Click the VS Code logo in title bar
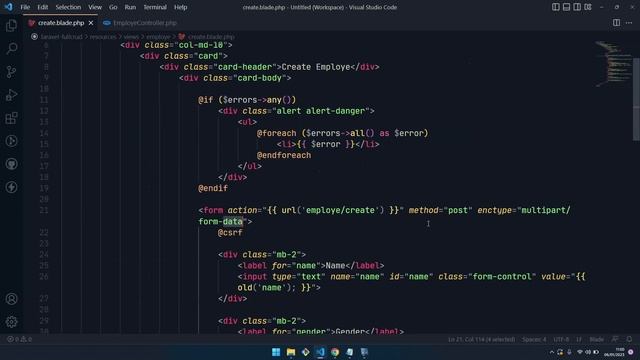The height and width of the screenshot is (360, 640). [8, 7]
